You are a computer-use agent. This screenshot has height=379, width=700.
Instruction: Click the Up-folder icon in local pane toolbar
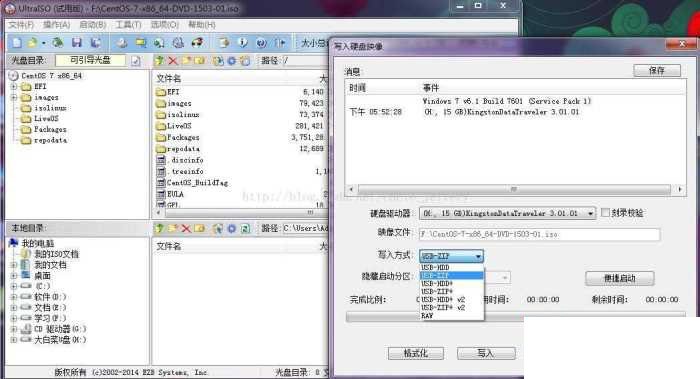159,229
